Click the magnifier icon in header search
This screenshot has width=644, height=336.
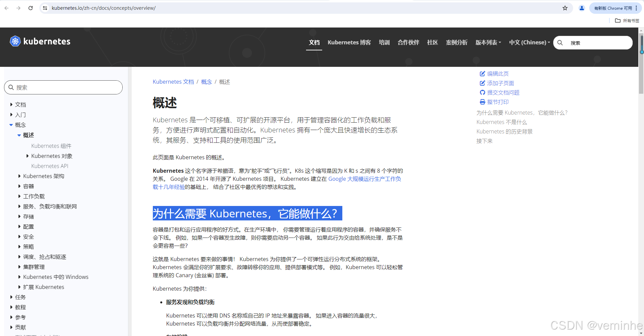(x=560, y=43)
